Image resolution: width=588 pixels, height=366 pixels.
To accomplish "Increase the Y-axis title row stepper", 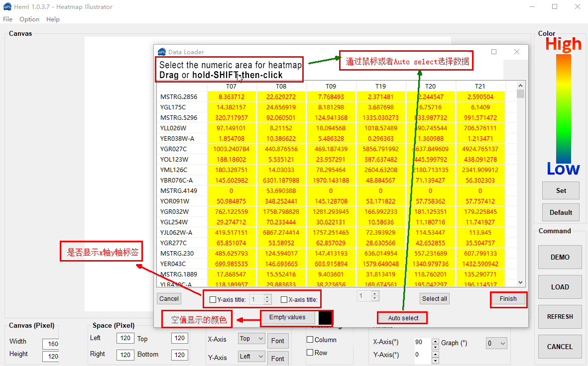I will 267,297.
